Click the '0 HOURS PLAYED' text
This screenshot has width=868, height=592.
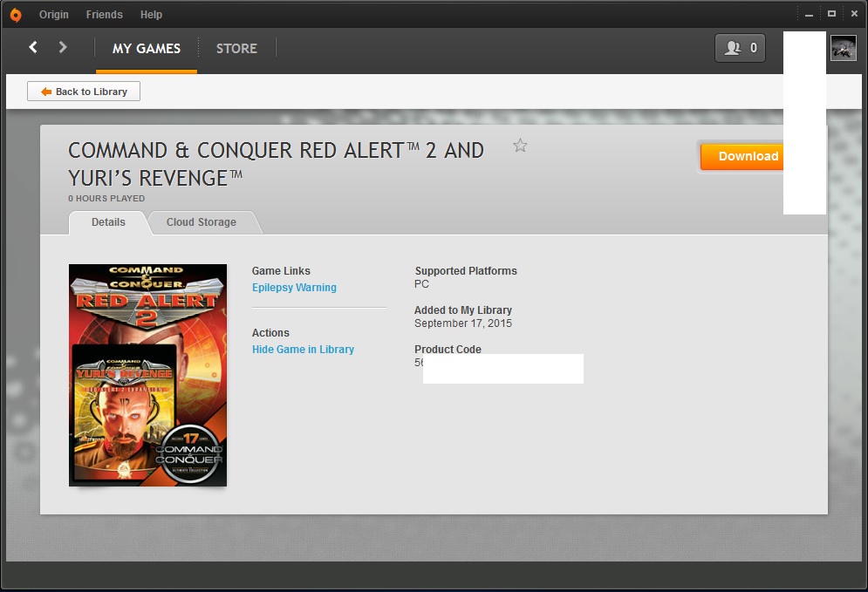tap(106, 198)
